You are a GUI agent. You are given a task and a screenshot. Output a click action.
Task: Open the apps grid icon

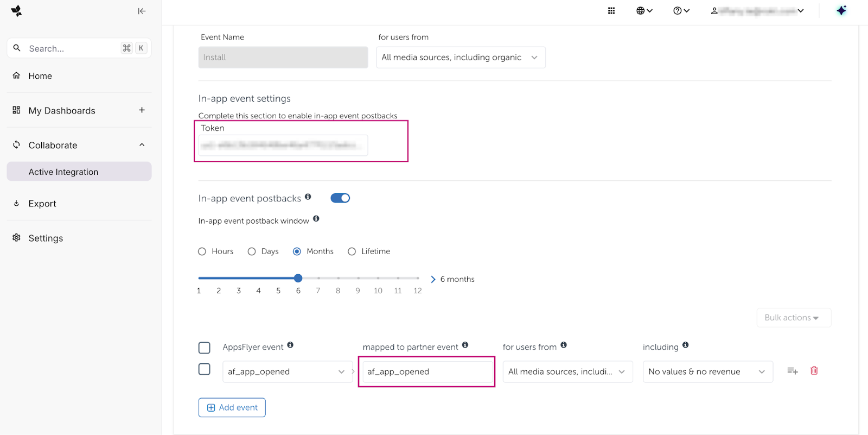[611, 11]
